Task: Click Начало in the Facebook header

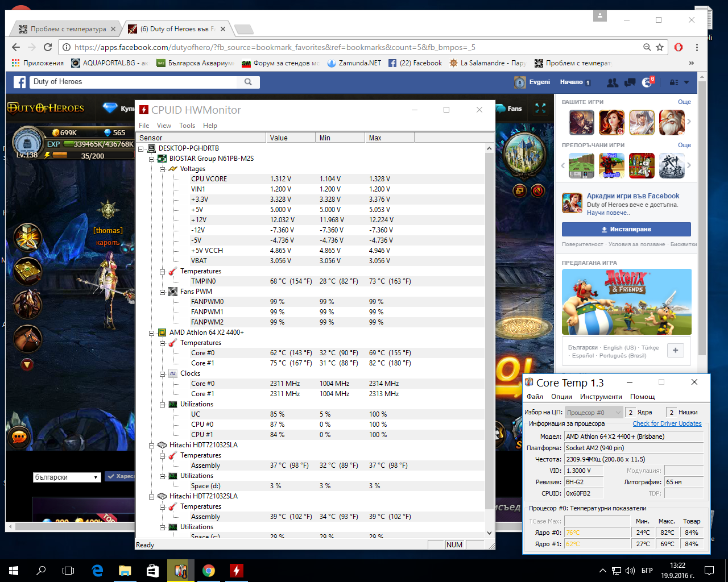Action: pos(571,82)
